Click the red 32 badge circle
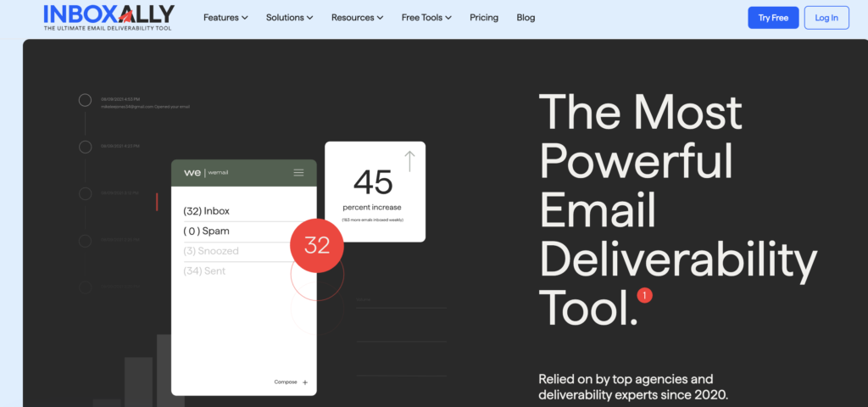 (317, 245)
